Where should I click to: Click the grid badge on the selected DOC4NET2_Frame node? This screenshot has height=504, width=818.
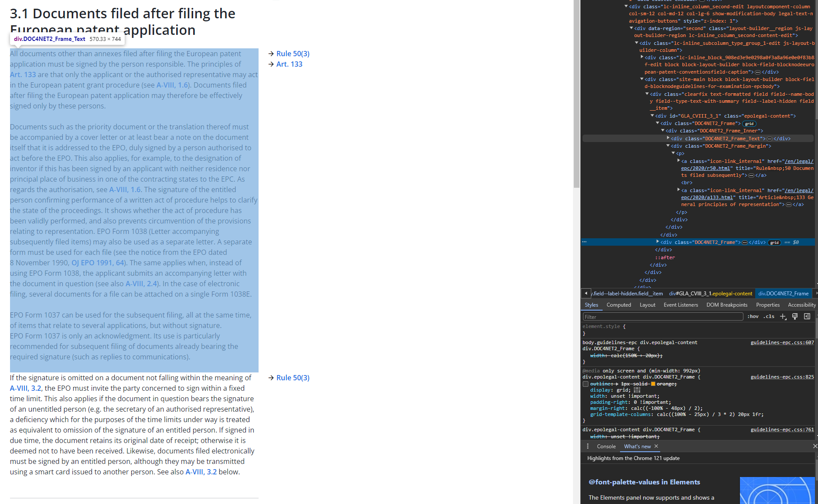774,243
